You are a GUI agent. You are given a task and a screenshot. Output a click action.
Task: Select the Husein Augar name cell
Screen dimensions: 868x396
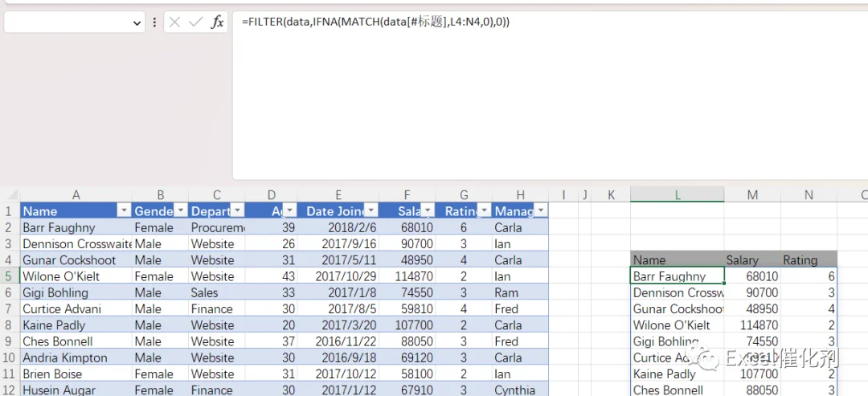coord(76,390)
